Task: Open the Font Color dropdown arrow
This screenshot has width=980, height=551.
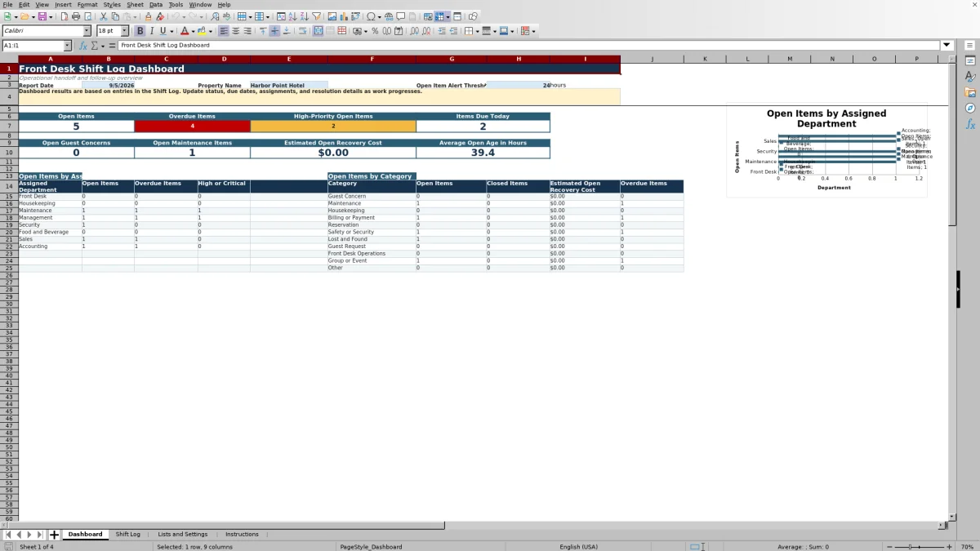Action: tap(193, 31)
